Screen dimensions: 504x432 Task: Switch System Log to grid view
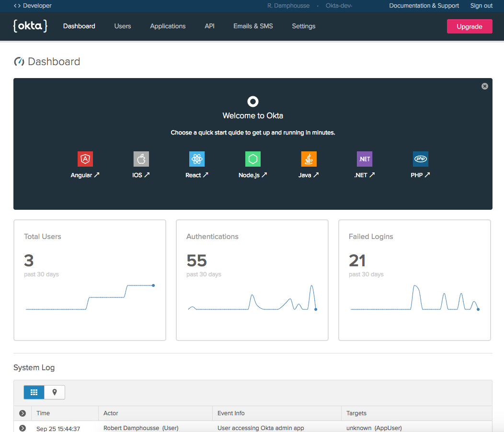click(34, 392)
